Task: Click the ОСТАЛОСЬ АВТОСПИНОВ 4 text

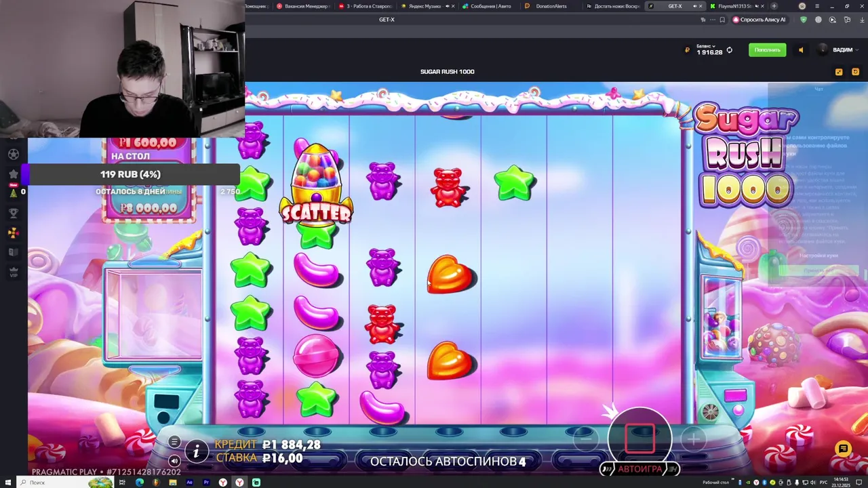Action: pos(448,462)
